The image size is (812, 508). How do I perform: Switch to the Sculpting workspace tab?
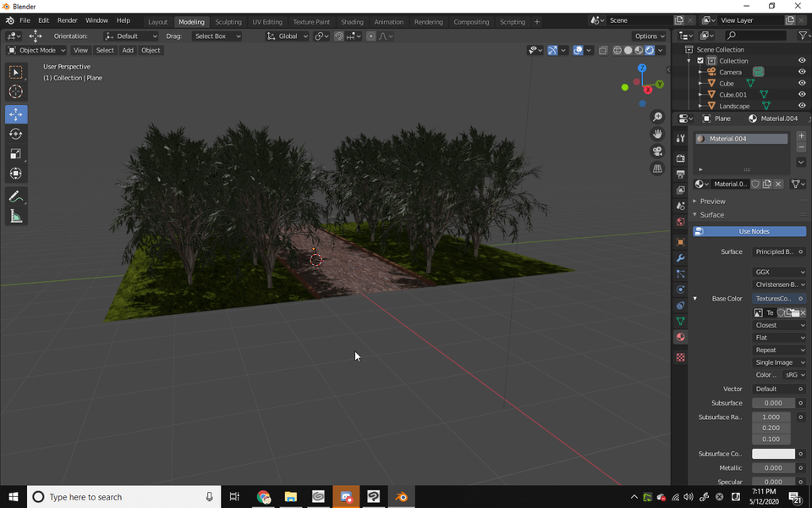[228, 22]
